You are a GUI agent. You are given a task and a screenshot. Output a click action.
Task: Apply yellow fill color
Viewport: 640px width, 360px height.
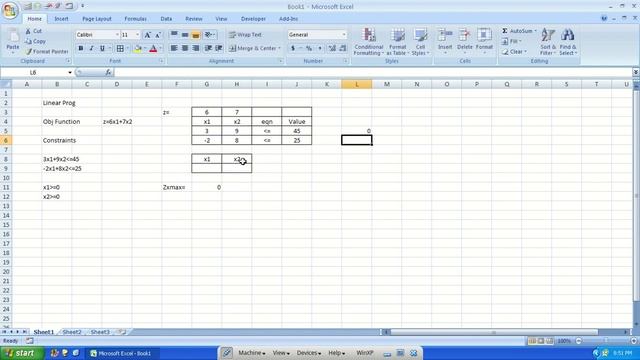point(138,49)
